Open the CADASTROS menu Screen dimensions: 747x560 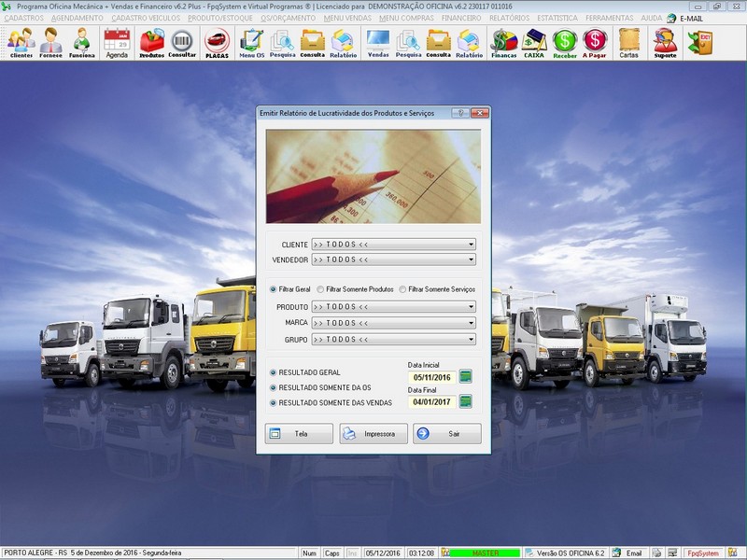[x=24, y=18]
